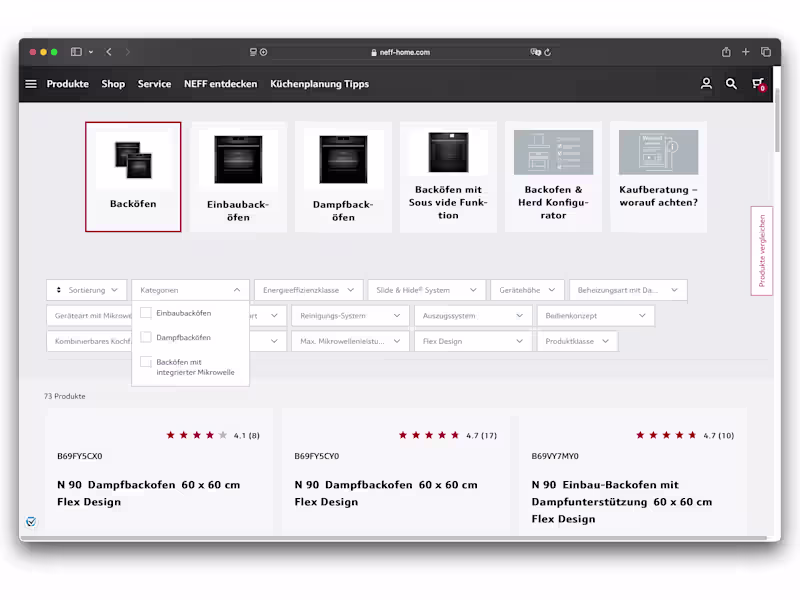Select the Einbaubacköfen category tile
Viewport: 800px width, 600px height.
pyautogui.click(x=238, y=177)
